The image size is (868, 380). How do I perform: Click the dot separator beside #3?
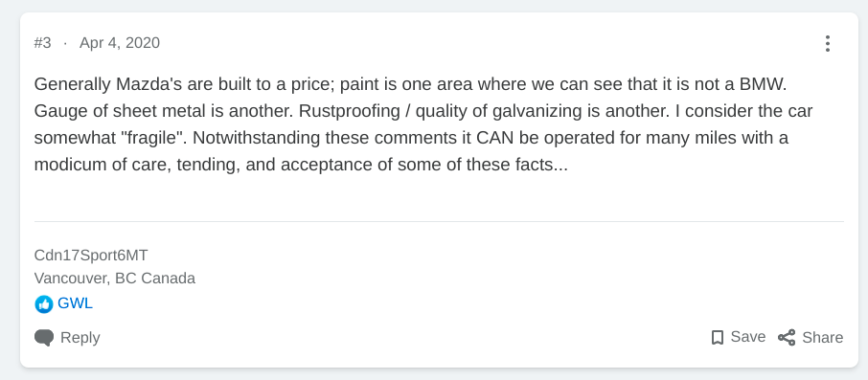[65, 43]
